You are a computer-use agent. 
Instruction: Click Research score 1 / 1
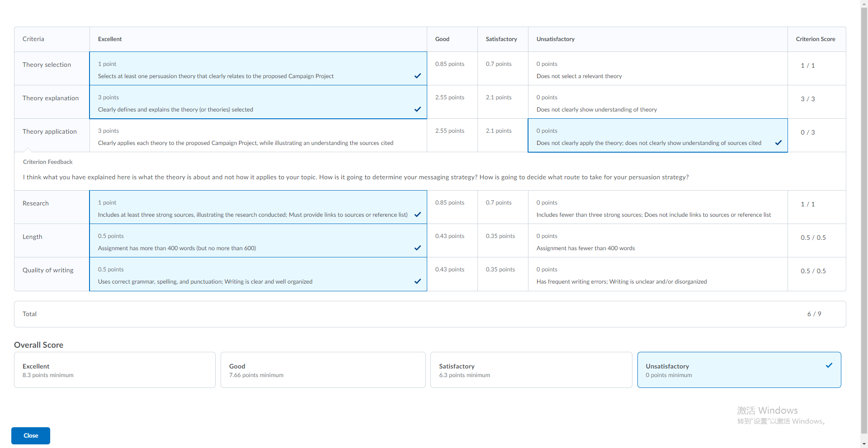pos(808,204)
